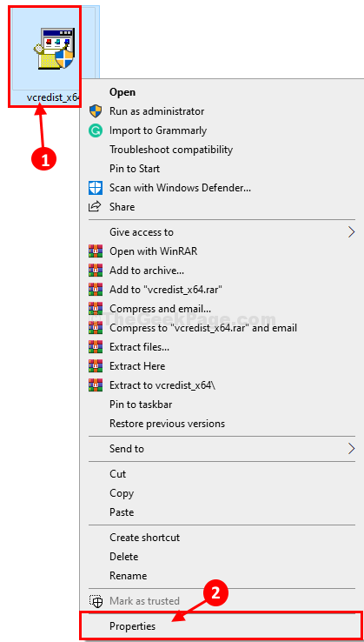Click the shield icon beside Run as administrator
The width and height of the screenshot is (364, 642).
tap(96, 111)
